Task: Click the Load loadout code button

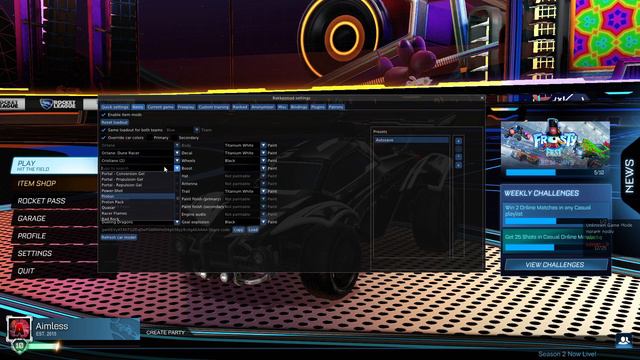Action: 253,230
